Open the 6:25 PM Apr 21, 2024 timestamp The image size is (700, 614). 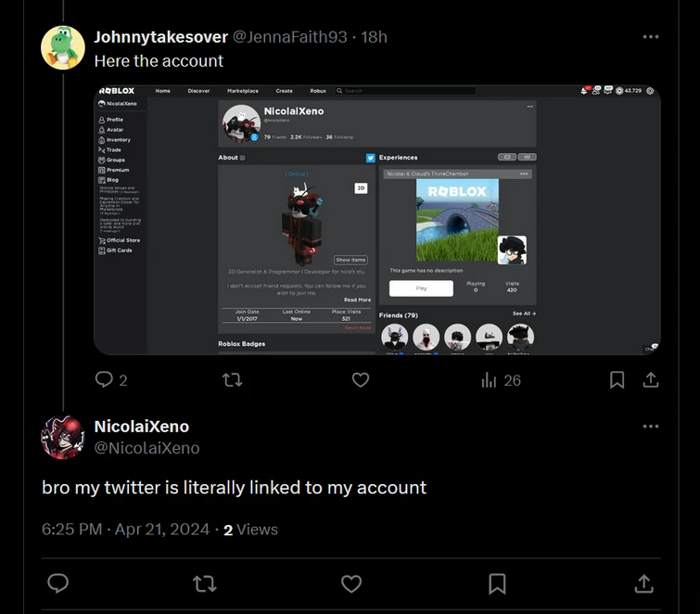[x=125, y=530]
